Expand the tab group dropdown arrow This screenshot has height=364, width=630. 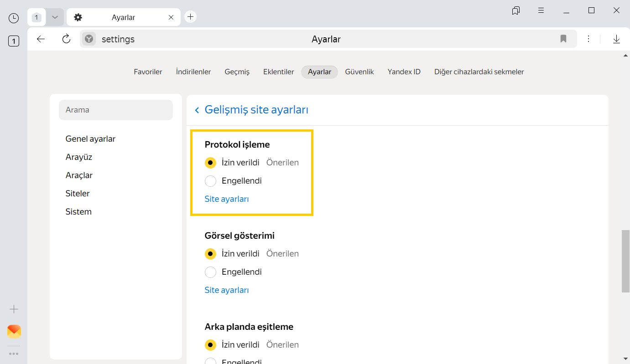[55, 17]
